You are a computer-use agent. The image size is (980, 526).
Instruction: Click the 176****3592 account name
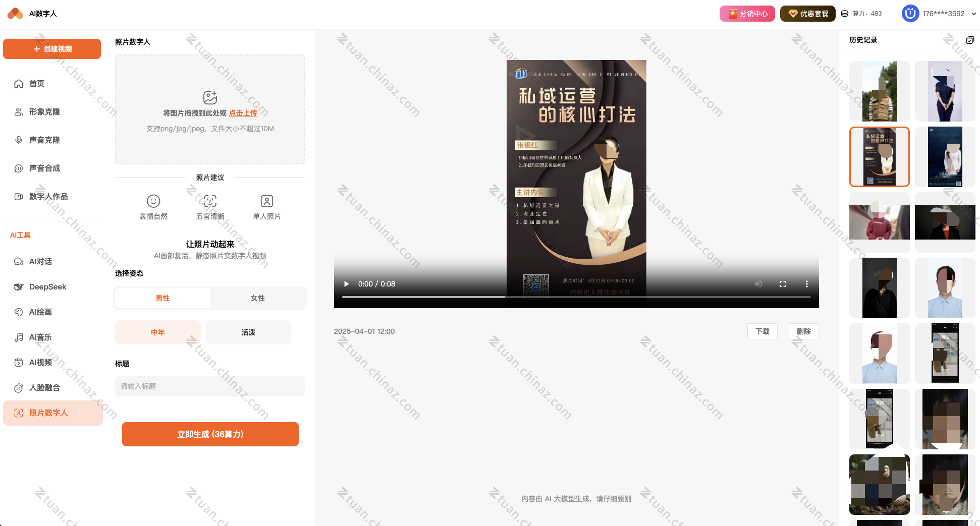[944, 14]
